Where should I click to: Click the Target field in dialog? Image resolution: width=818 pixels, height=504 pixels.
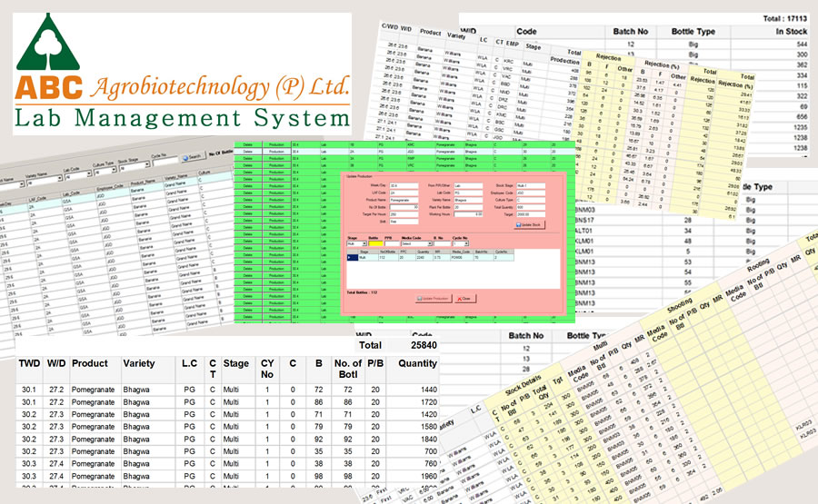(531, 214)
